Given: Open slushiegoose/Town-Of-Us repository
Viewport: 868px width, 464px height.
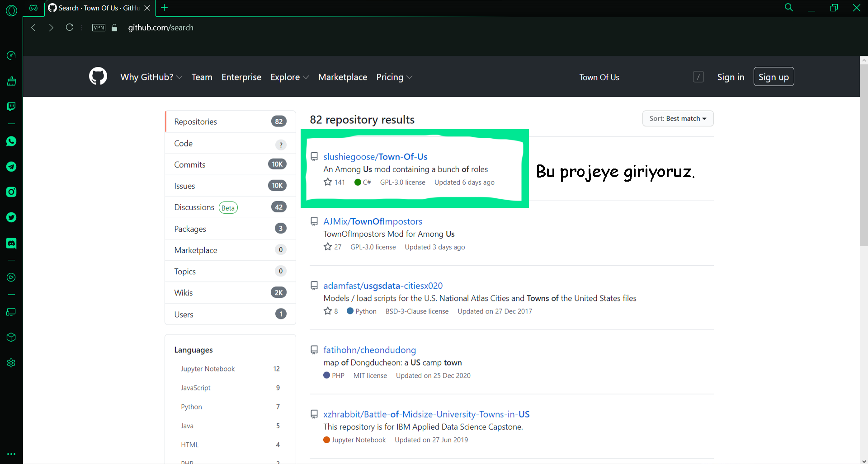Looking at the screenshot, I should point(375,157).
